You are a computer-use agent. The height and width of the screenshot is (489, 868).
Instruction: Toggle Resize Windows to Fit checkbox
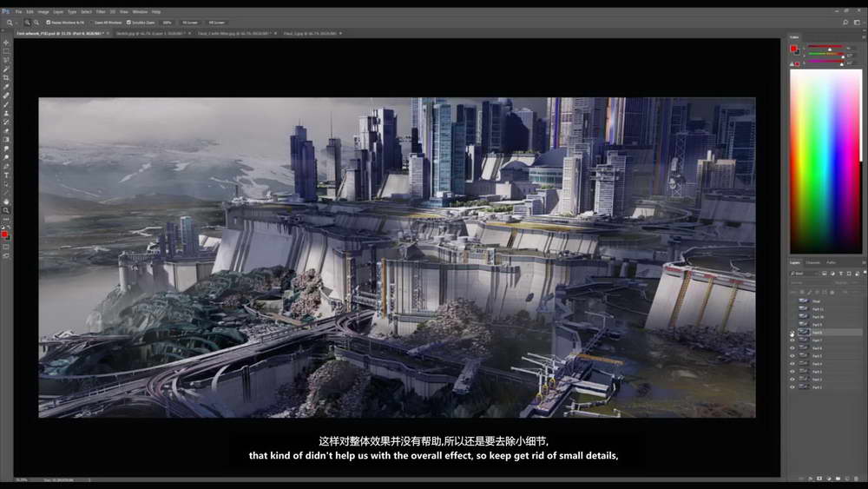pos(48,23)
